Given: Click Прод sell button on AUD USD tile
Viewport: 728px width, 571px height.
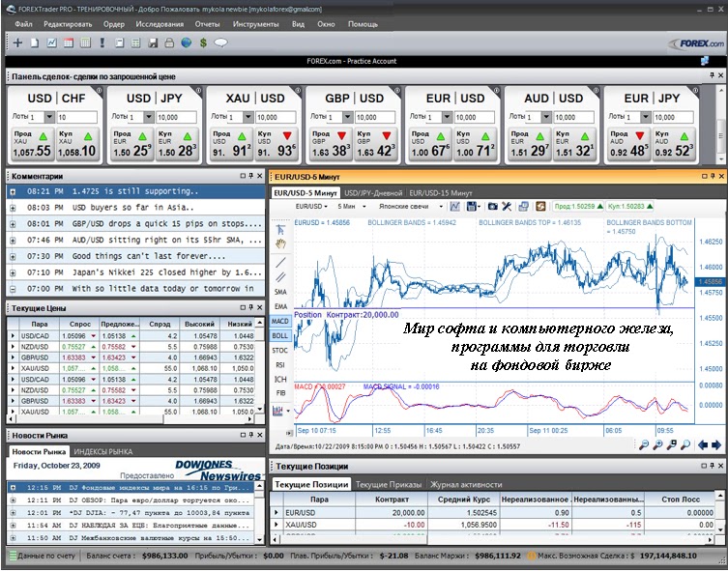Looking at the screenshot, I should pos(529,145).
